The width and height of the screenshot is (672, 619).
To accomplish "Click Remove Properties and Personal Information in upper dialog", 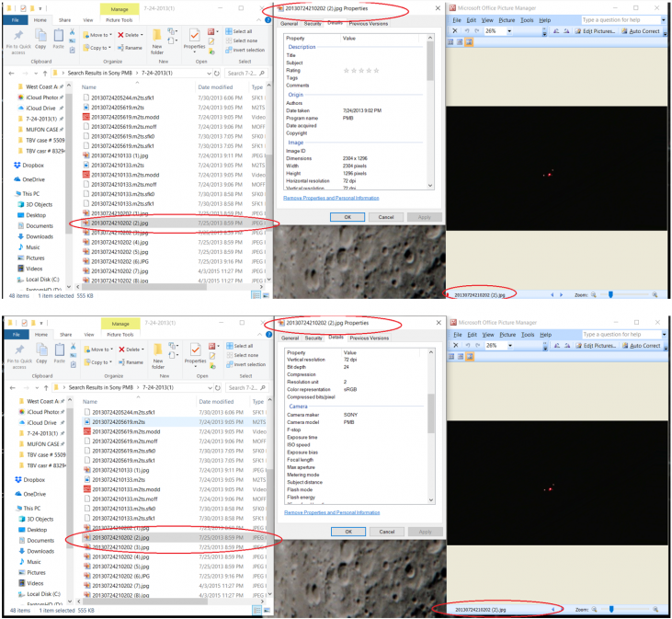I will tap(331, 198).
